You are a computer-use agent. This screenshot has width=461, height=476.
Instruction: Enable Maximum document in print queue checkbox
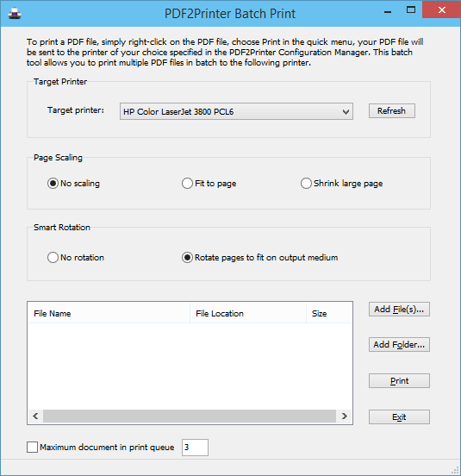coord(32,448)
